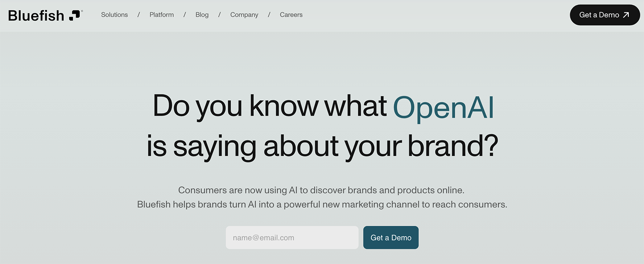Viewport: 644px width, 264px height.
Task: Click the highlighted OpenAI word in the headline
Action: 443,107
